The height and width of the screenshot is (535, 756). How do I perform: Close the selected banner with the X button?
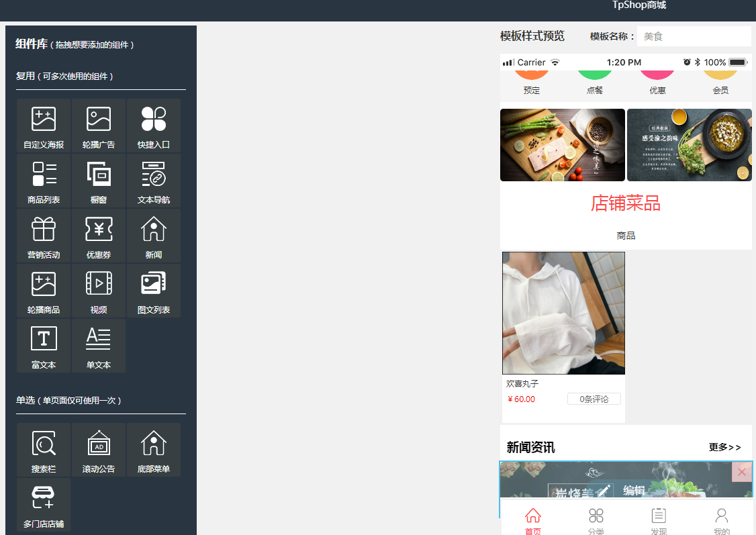point(741,472)
